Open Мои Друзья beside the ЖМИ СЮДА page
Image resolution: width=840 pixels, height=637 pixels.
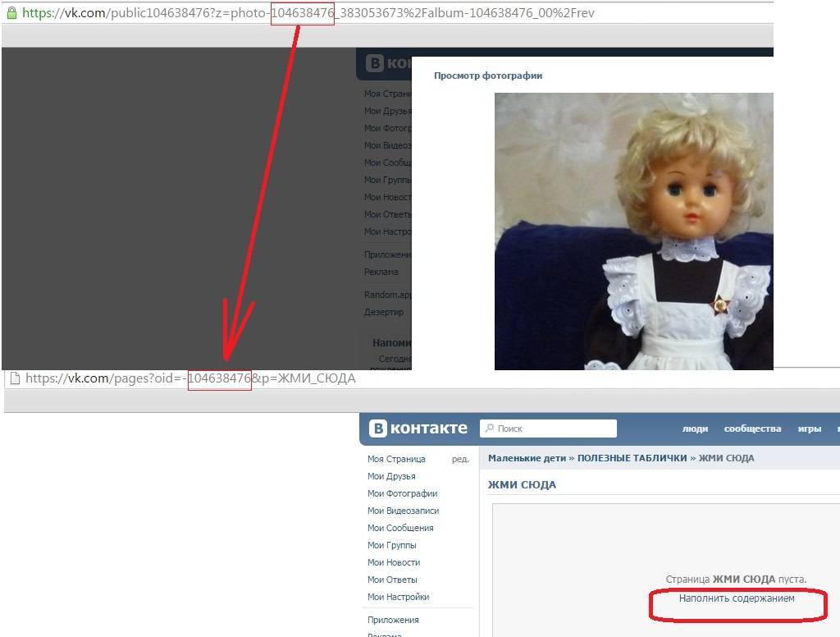391,476
